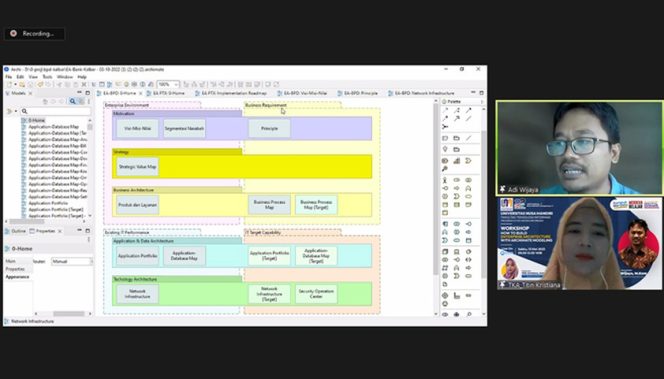Select the scissors tool in the Palette

tap(445, 127)
